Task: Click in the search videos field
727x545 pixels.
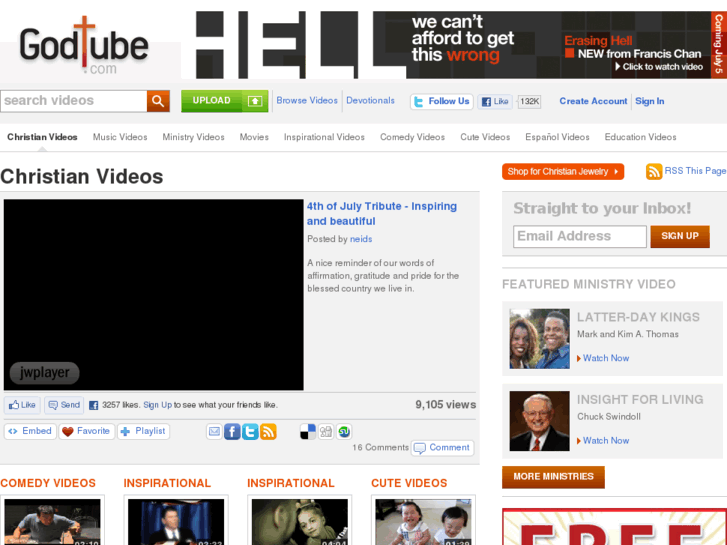Action: pyautogui.click(x=74, y=101)
